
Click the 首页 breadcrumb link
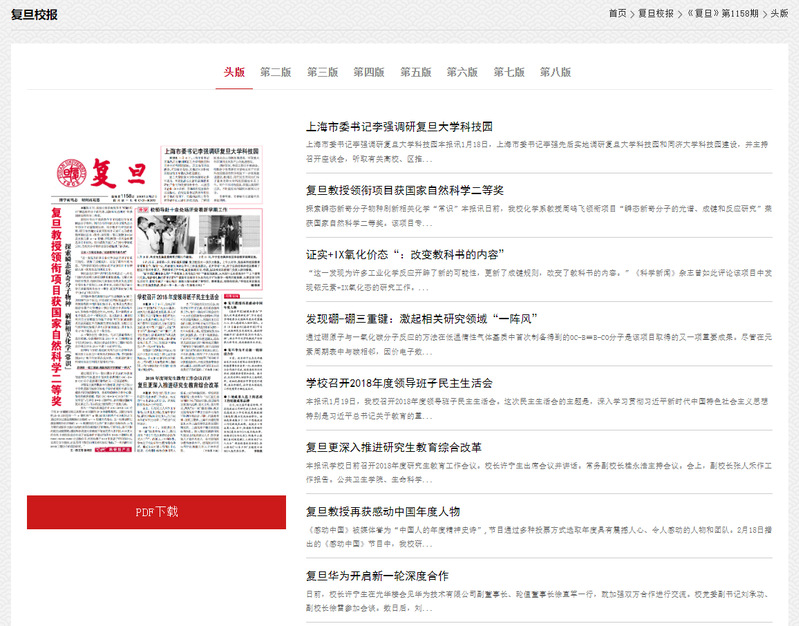(617, 14)
